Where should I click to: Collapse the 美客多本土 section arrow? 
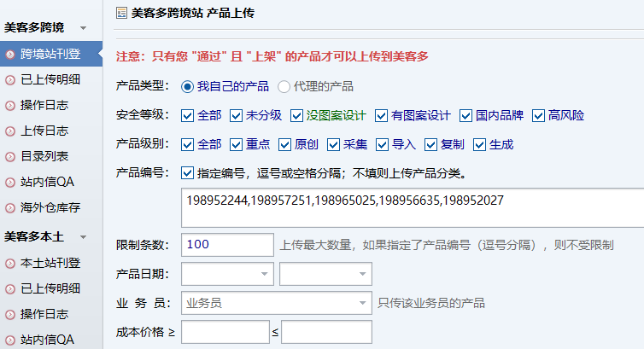pos(84,237)
